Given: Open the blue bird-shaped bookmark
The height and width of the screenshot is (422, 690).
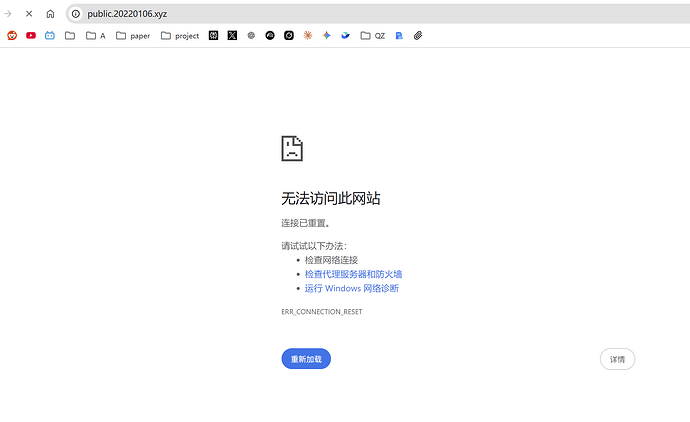Looking at the screenshot, I should pos(345,36).
